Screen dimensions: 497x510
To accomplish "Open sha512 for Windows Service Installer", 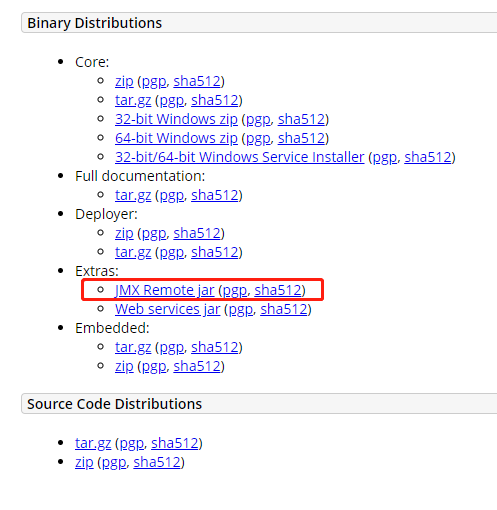I will click(x=428, y=157).
